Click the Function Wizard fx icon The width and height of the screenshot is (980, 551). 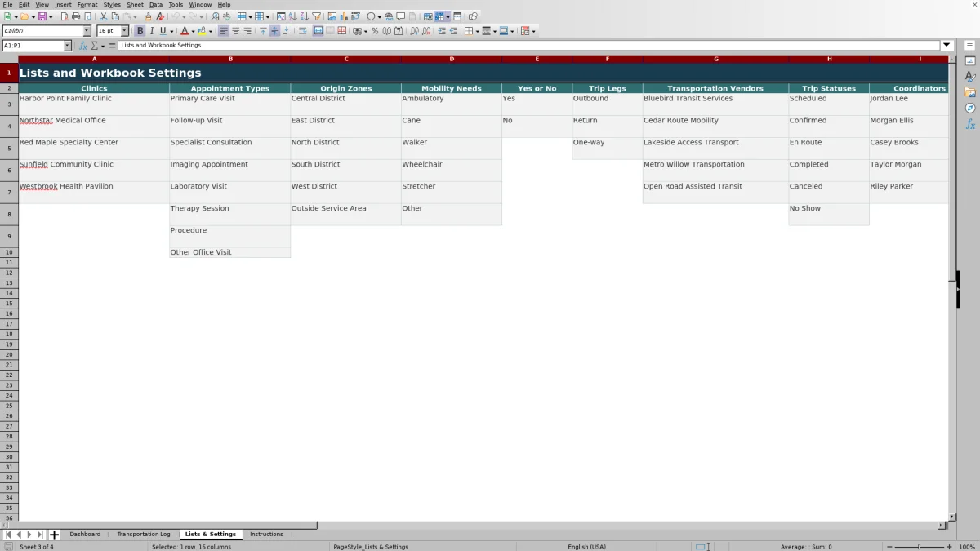point(83,46)
